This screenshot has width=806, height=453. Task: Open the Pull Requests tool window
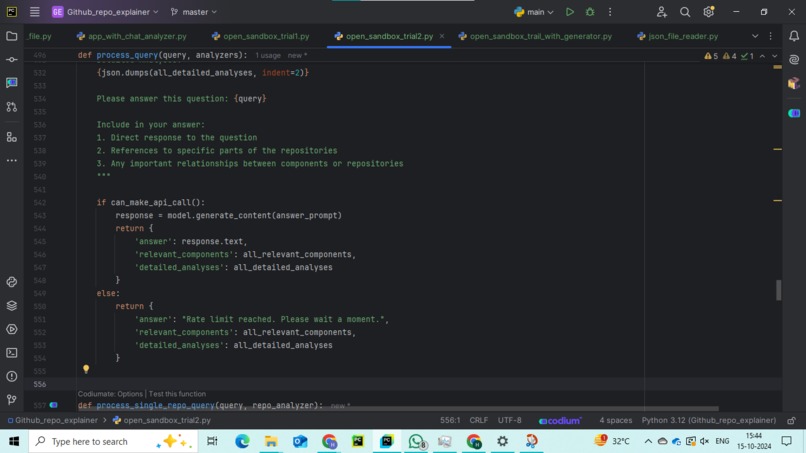point(11,107)
